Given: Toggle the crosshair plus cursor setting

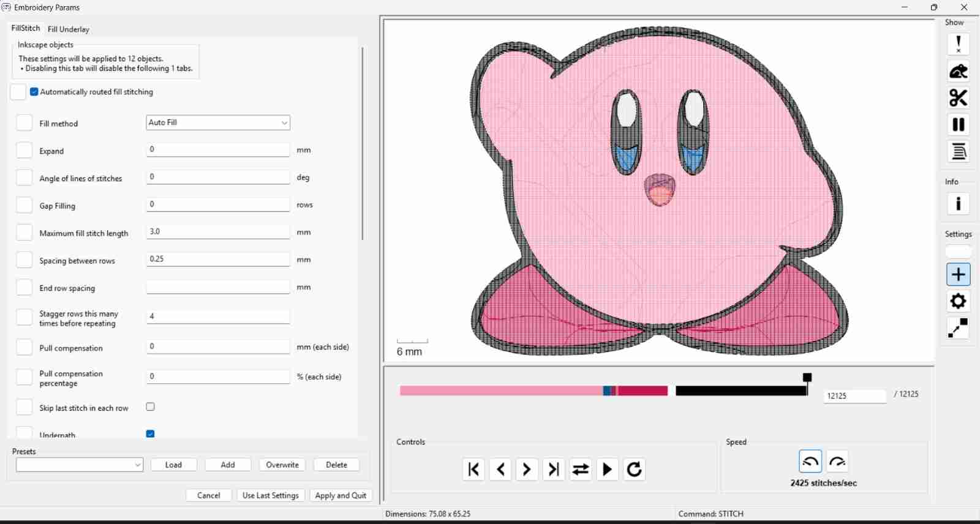Looking at the screenshot, I should (x=959, y=274).
